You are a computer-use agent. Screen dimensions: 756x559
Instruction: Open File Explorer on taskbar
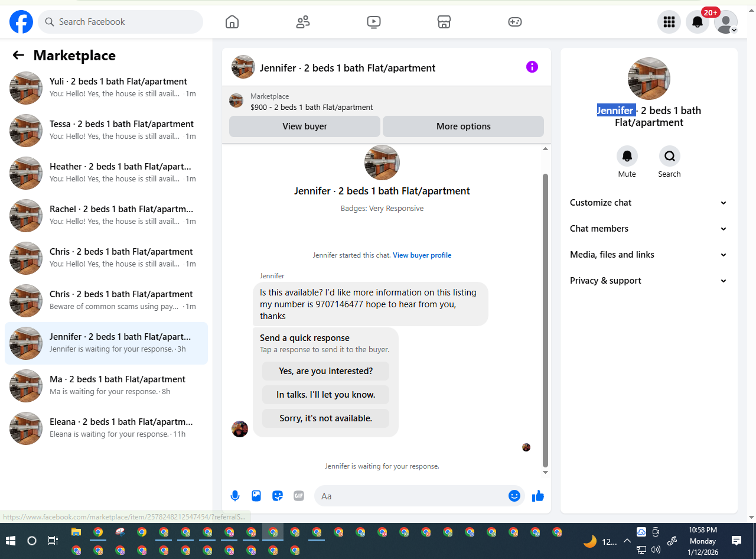click(76, 532)
